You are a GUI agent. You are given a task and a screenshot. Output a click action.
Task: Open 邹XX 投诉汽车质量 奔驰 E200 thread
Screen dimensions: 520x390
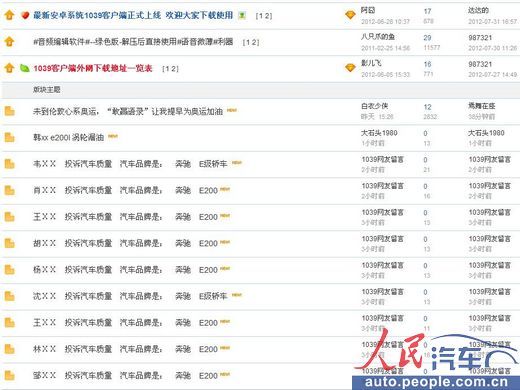pos(125,376)
